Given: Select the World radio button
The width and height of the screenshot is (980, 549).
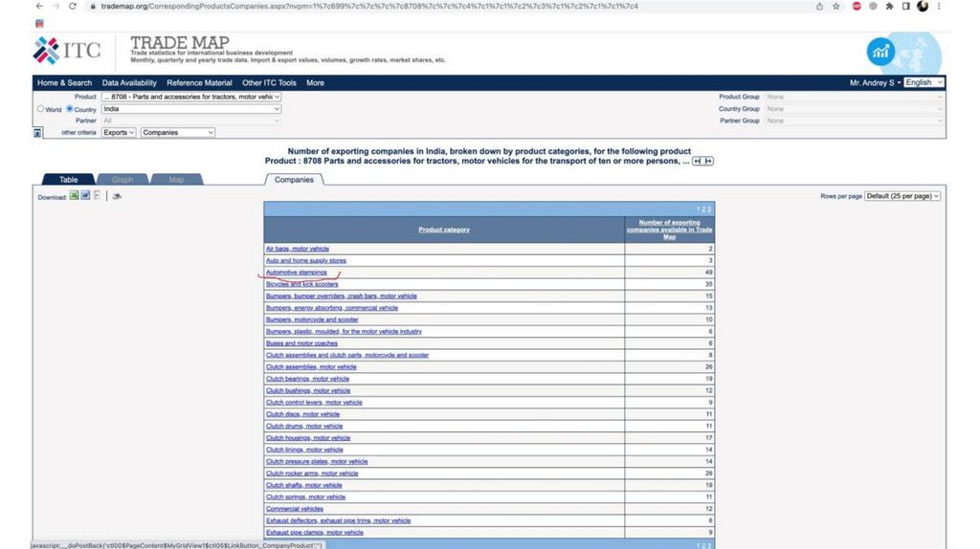Looking at the screenshot, I should click(40, 109).
